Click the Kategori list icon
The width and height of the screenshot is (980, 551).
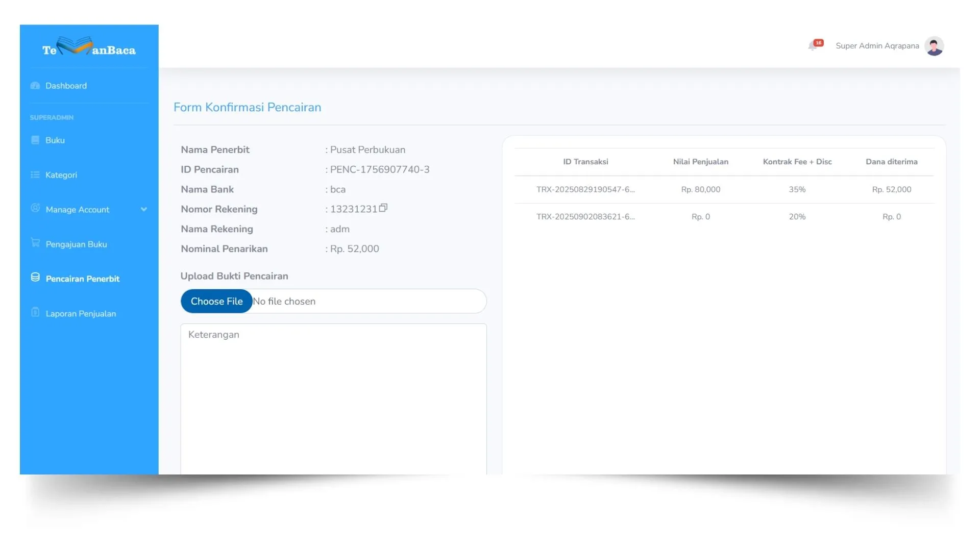(34, 174)
